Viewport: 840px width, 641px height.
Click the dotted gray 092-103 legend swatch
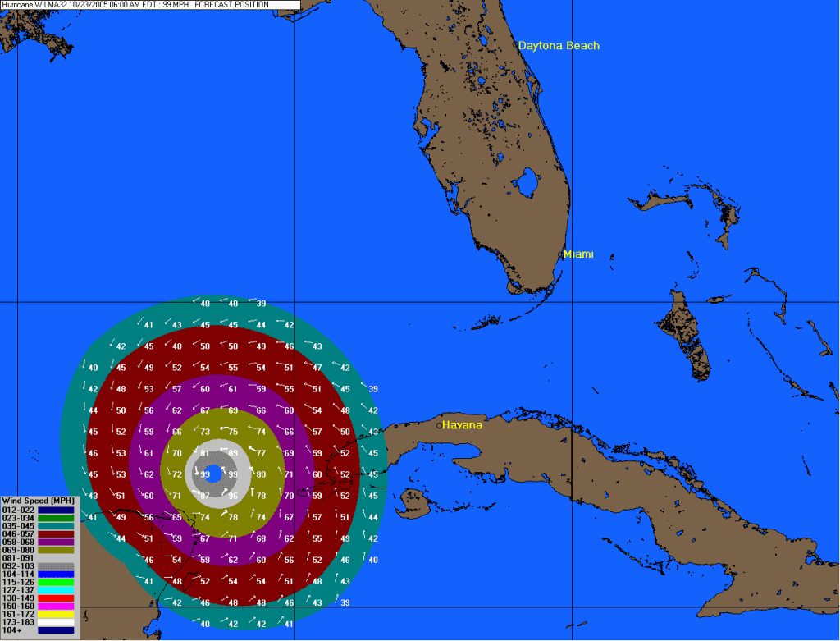(56, 566)
